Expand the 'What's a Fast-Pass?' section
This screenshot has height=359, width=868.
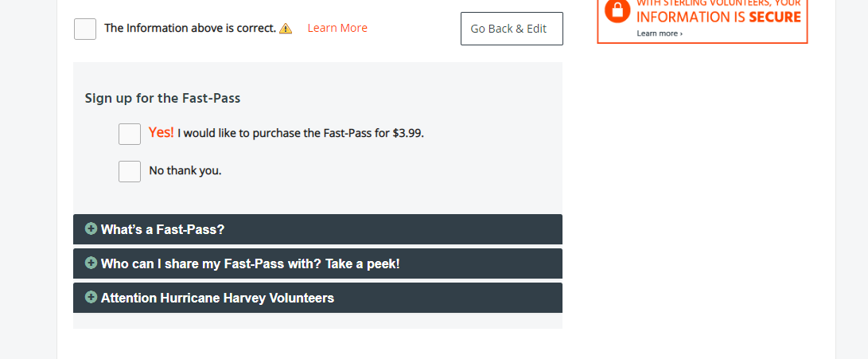tap(317, 229)
